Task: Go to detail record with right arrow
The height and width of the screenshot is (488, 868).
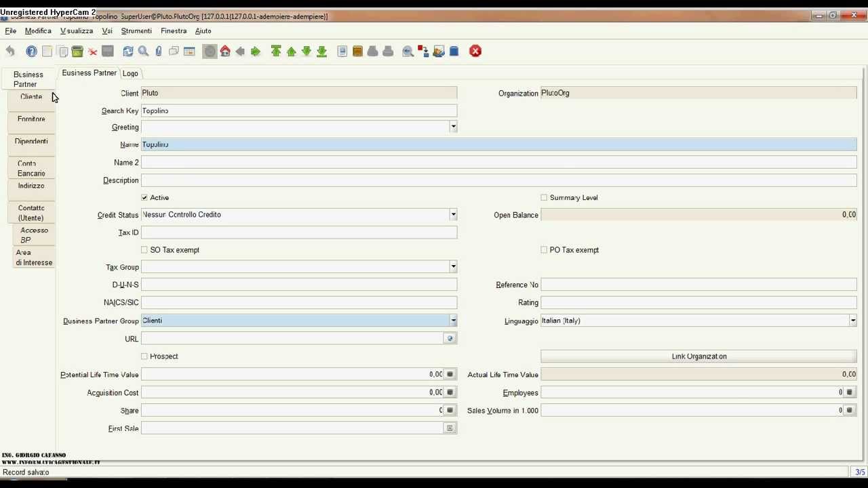Action: 256,52
